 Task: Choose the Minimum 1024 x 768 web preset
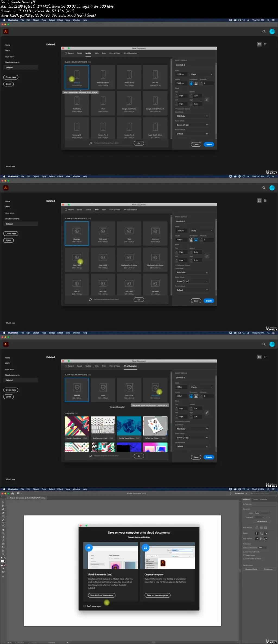click(x=155, y=233)
